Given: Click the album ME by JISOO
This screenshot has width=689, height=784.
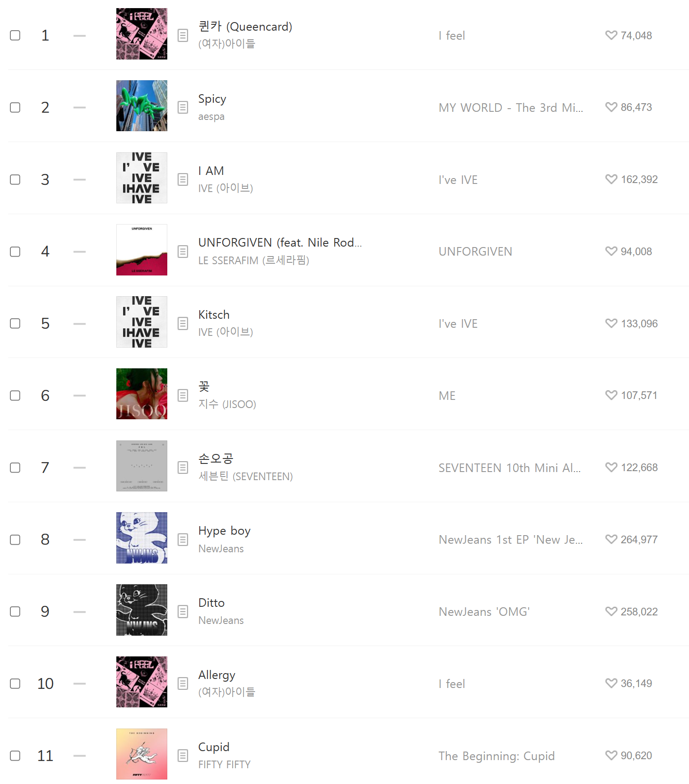Looking at the screenshot, I should (447, 395).
